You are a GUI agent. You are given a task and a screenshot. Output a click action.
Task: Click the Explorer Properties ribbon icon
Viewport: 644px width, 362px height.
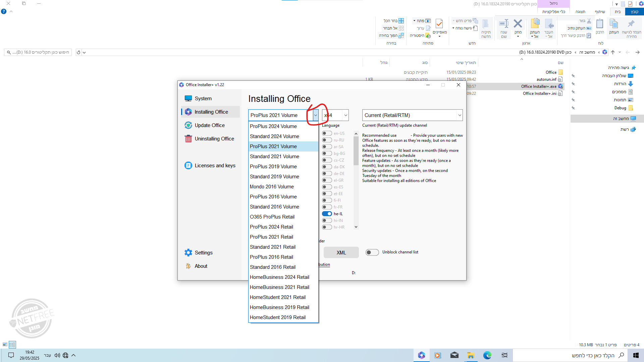point(439,23)
